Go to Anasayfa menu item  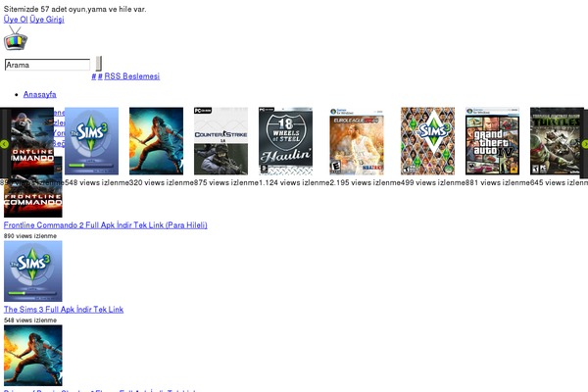click(x=40, y=94)
